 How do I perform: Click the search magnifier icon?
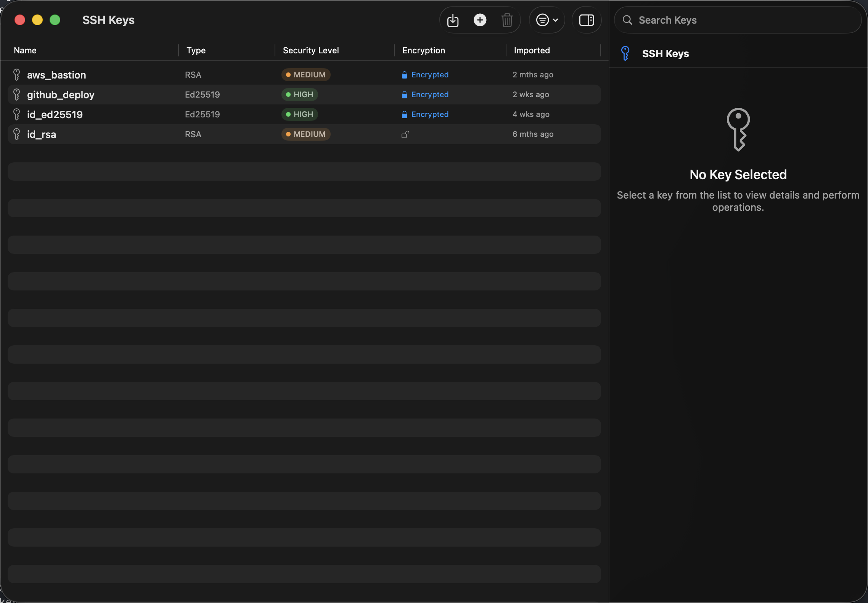[627, 20]
